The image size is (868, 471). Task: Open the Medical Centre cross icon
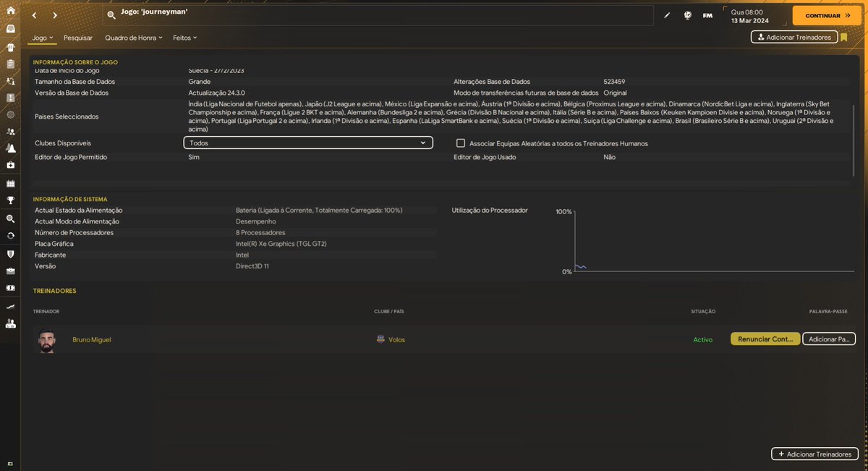(10, 166)
